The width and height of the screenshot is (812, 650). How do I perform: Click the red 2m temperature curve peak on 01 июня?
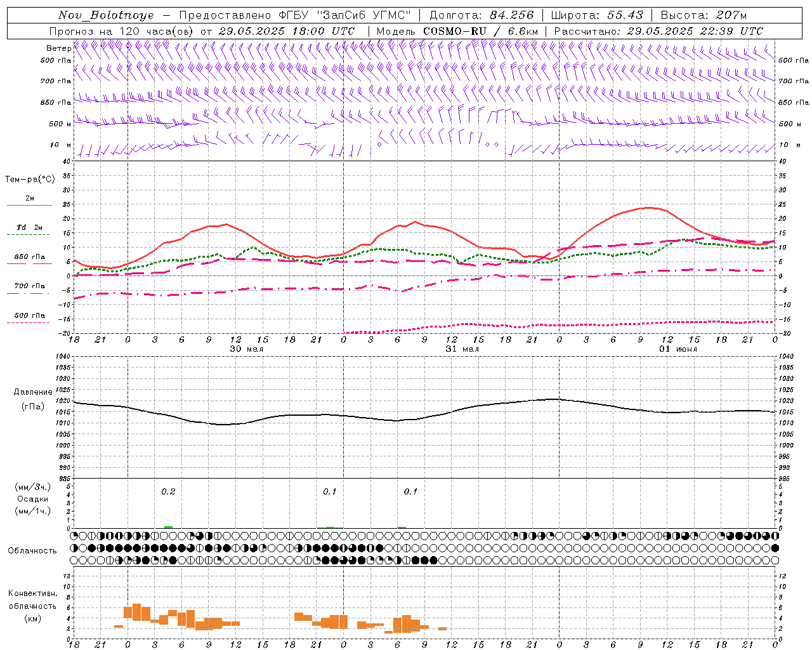pyautogui.click(x=650, y=208)
